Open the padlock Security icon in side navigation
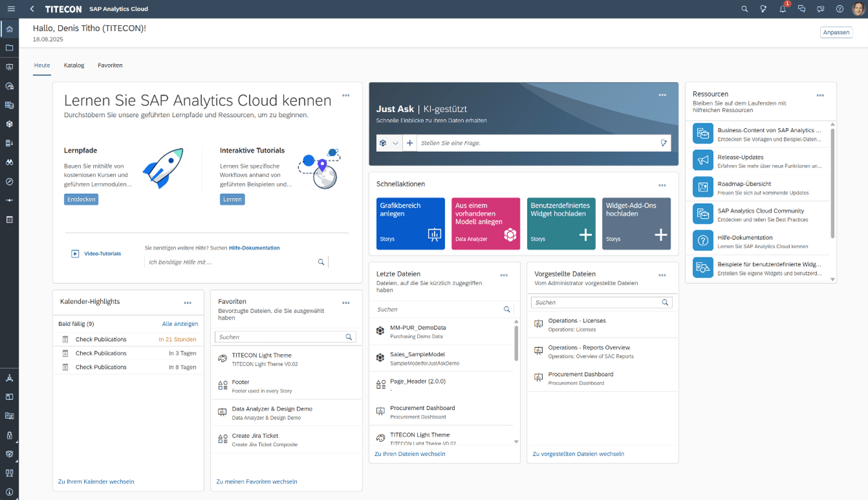Screen dimensions: 868x500 [x=9, y=435]
